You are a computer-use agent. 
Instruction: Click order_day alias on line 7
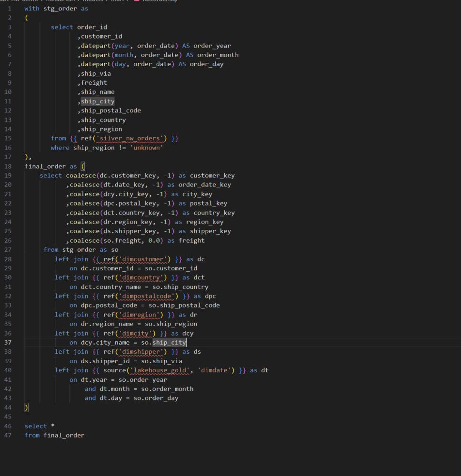click(x=207, y=64)
